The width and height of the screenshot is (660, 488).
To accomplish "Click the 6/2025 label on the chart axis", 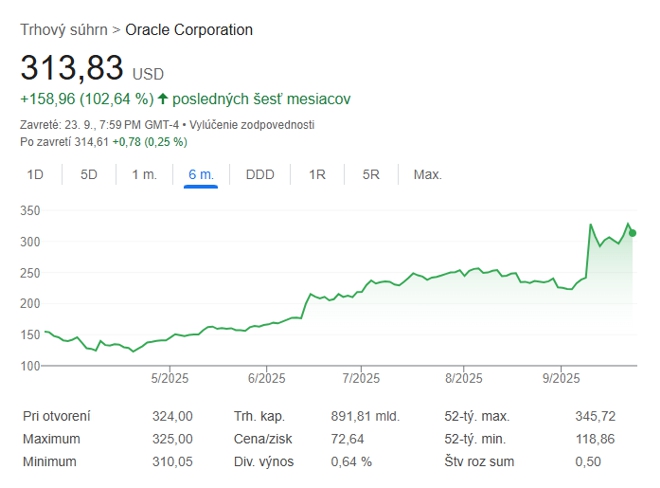I will (266, 378).
